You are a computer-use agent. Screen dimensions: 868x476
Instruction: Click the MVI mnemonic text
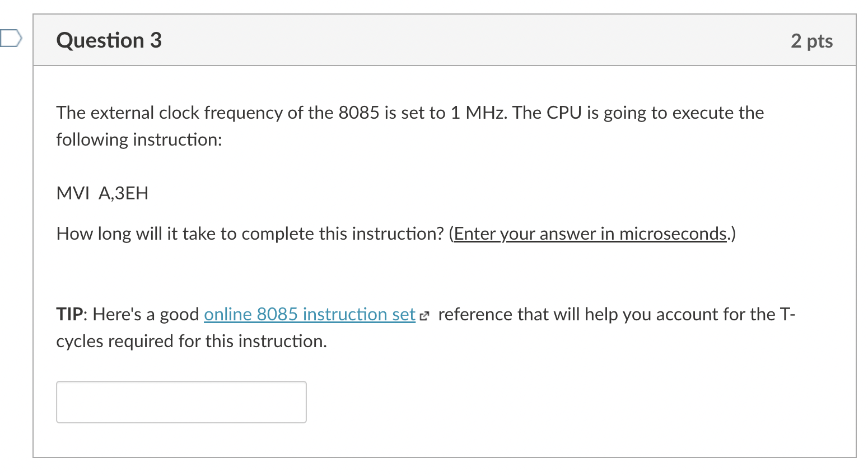tap(73, 193)
